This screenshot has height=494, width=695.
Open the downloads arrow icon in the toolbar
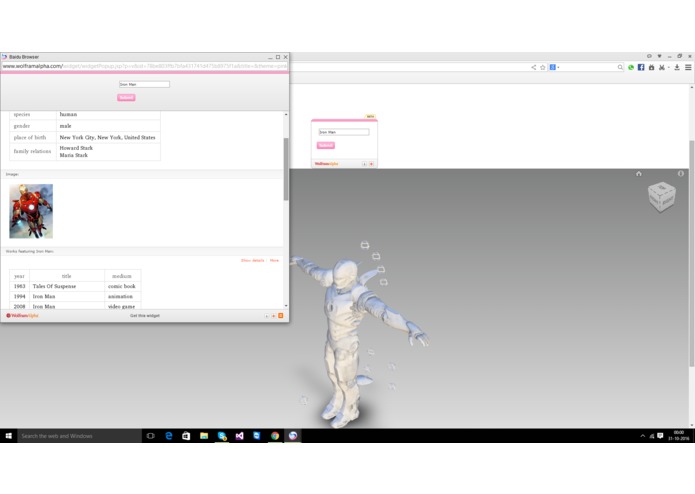(x=677, y=67)
